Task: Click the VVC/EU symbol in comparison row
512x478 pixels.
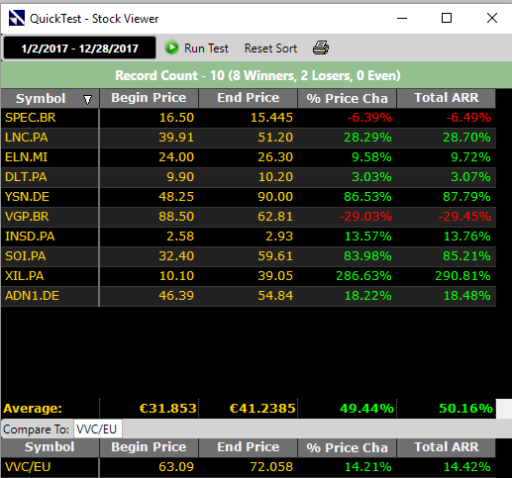Action: pos(28,467)
